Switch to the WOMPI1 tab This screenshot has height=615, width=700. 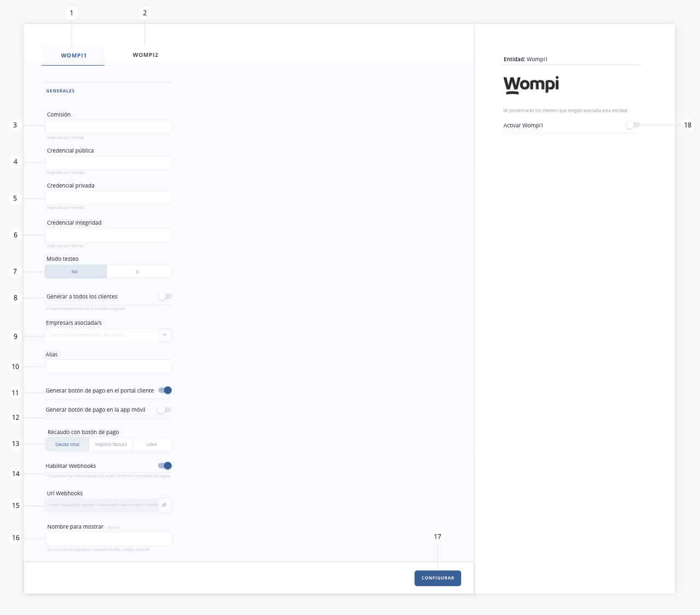[73, 56]
